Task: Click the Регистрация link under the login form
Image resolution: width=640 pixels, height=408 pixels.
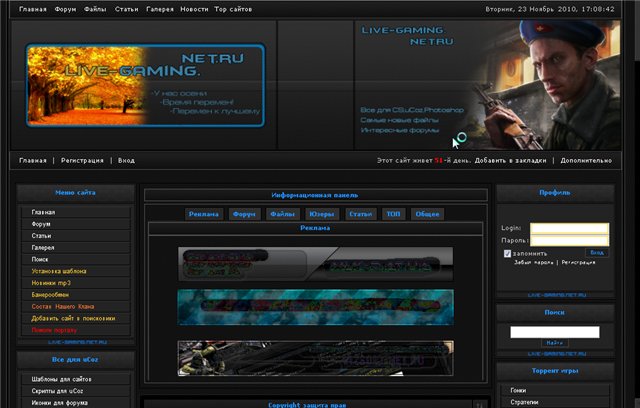Action: 578,262
